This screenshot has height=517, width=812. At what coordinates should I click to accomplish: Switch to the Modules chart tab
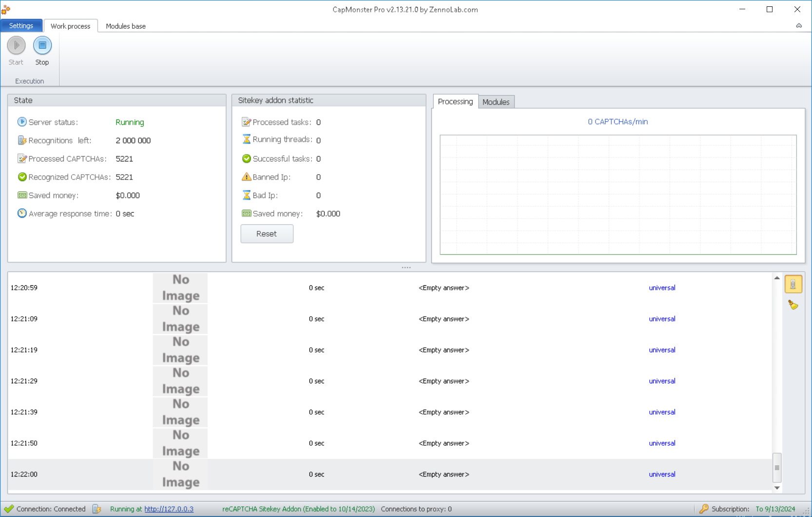click(496, 102)
